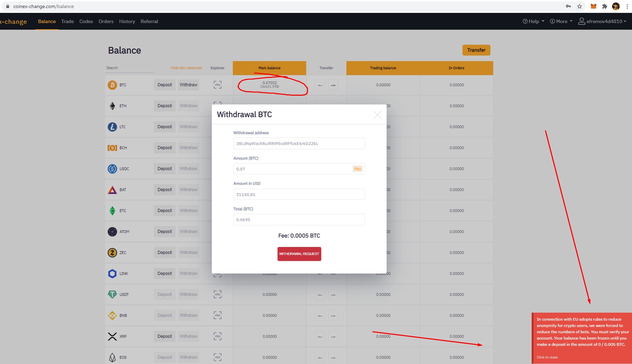This screenshot has width=632, height=364.
Task: Open the BNB explorer icon
Action: 217,315
